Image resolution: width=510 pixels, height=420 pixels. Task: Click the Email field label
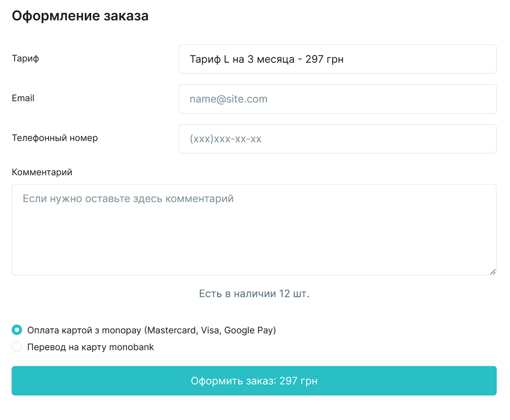pos(23,98)
